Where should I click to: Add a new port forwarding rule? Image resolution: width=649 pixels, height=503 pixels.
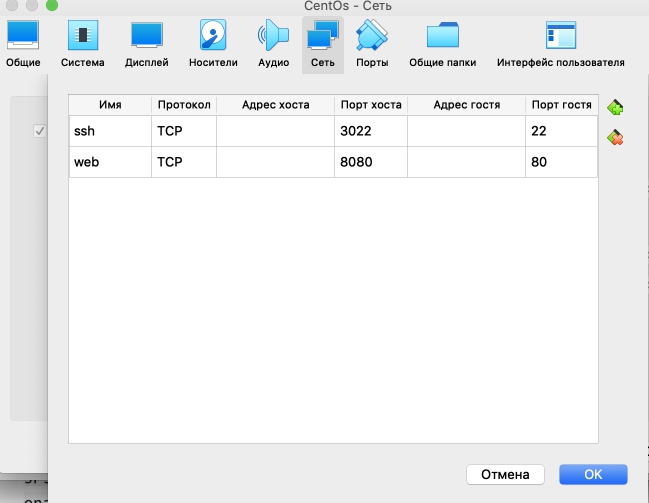click(x=615, y=108)
